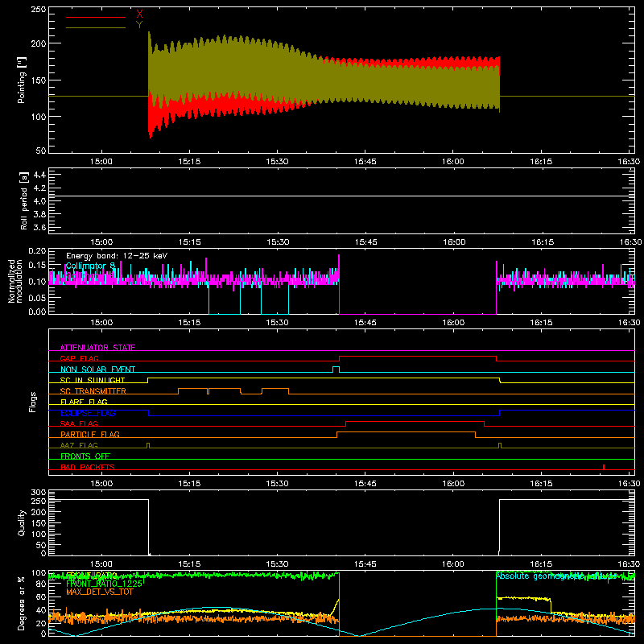Click the '4.4' tick on Roll period axis

[x=39, y=175]
